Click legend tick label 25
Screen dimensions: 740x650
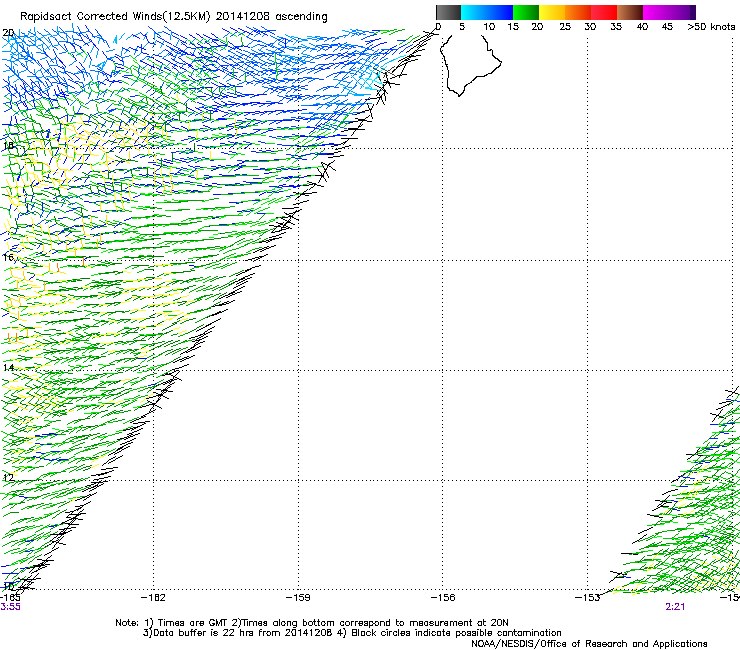click(x=565, y=27)
